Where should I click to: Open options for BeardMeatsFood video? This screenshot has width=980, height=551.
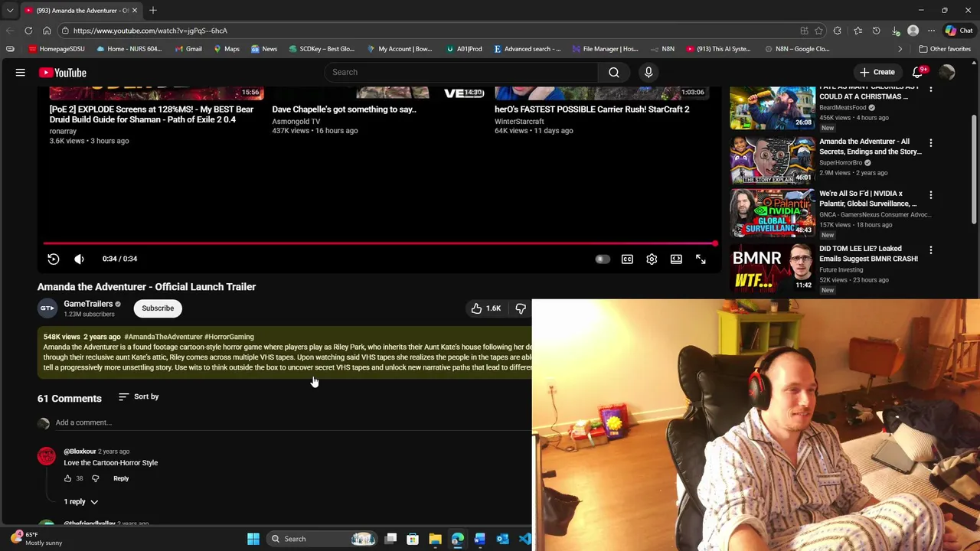point(931,89)
